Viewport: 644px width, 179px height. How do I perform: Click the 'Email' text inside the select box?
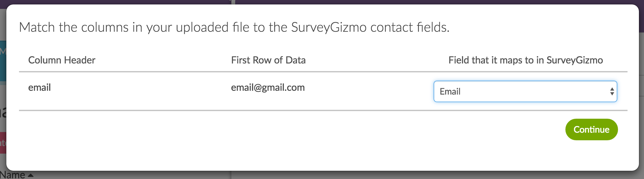coord(450,91)
